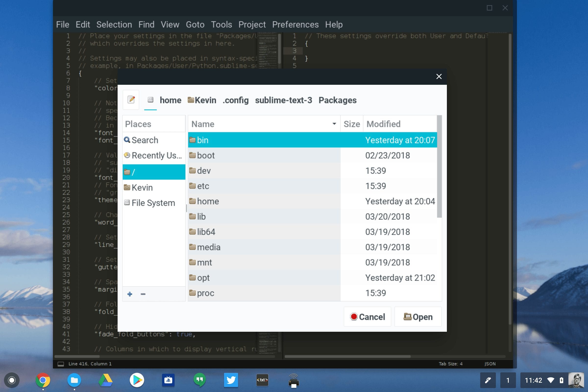Go to Packages in the path bar
Viewport: 588px width, 392px height.
338,100
